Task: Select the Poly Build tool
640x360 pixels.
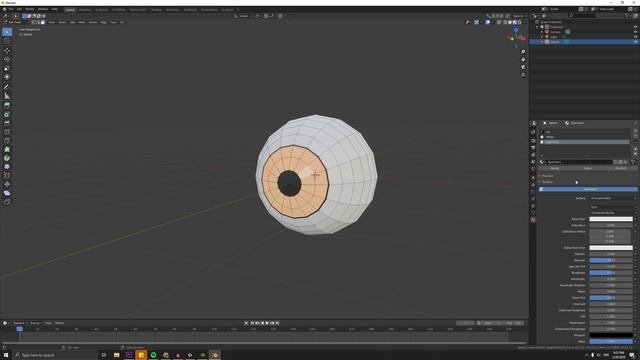Action: 7,149
